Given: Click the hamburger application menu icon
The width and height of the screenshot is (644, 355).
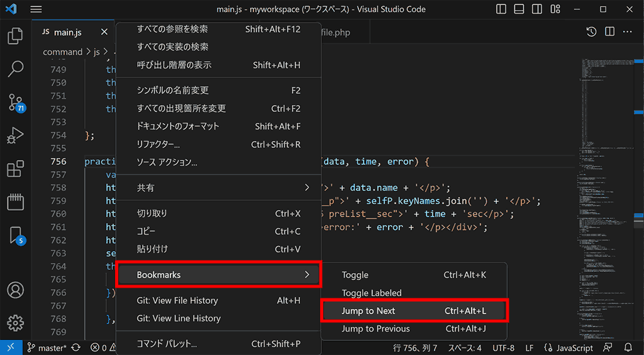Looking at the screenshot, I should 36,9.
